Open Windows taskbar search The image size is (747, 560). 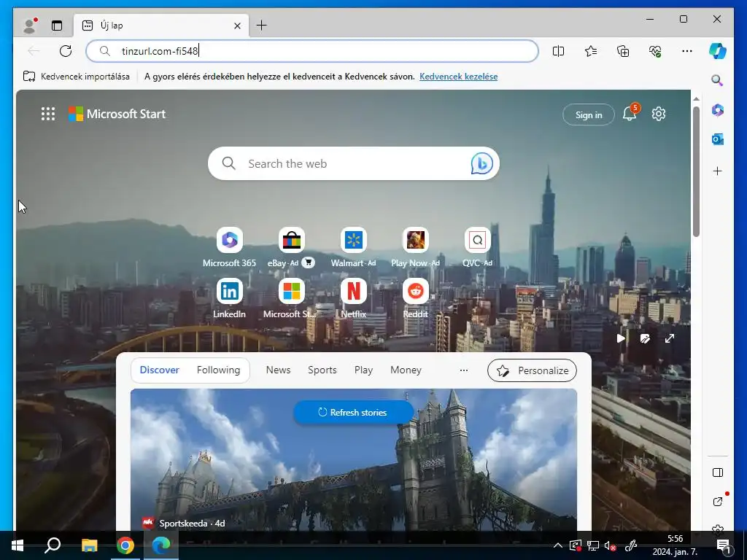[x=53, y=545]
